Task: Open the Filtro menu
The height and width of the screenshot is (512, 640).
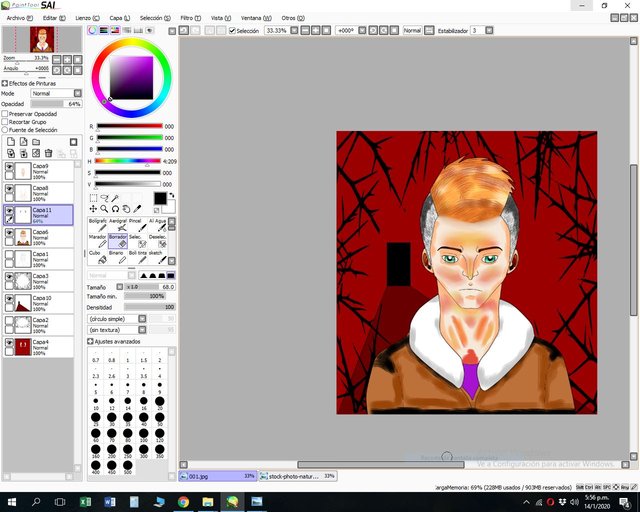Action: (191, 18)
